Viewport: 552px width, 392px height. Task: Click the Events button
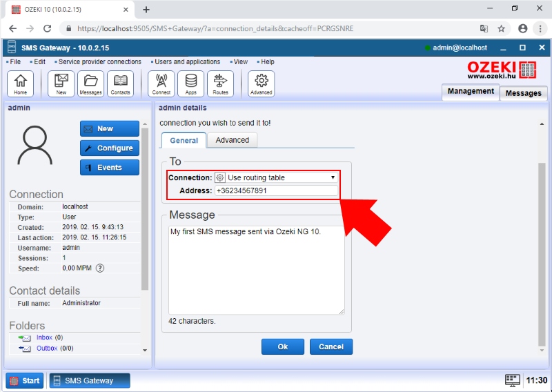pyautogui.click(x=110, y=167)
